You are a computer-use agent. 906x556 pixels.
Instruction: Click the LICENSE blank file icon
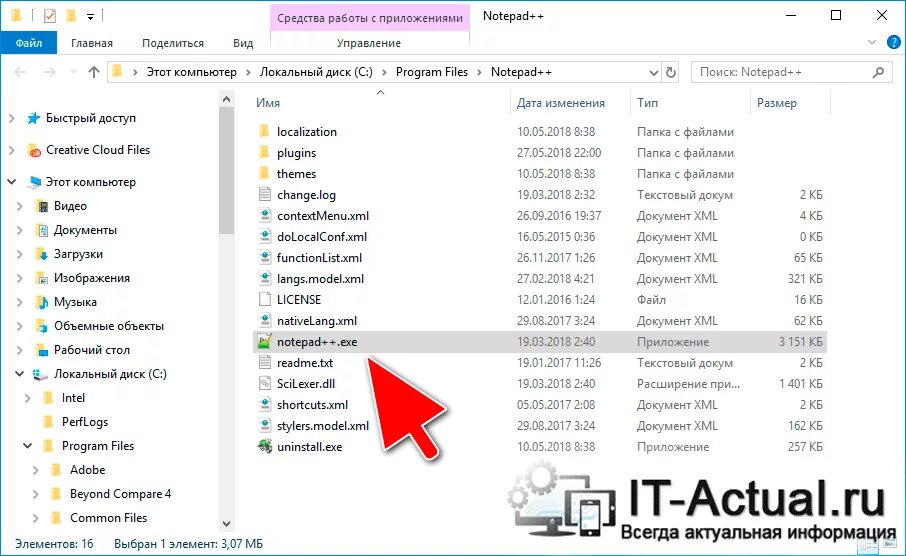265,299
